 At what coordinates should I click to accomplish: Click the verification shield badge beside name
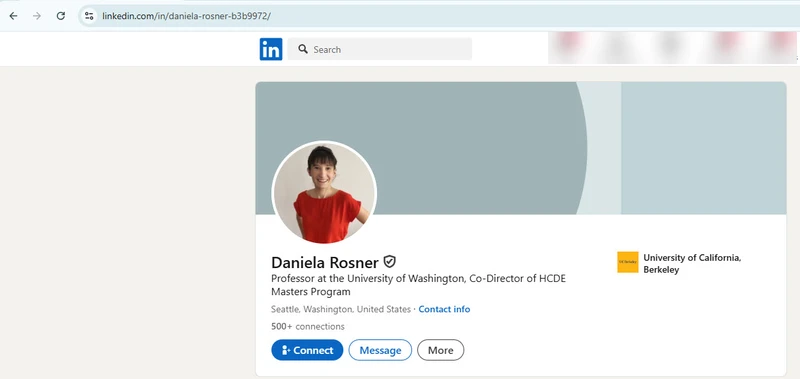(x=390, y=262)
